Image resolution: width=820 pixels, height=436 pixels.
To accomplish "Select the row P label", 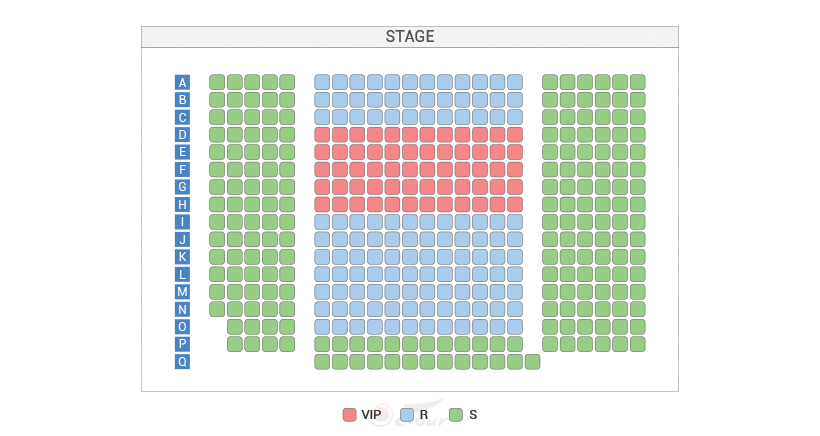I will tap(182, 344).
